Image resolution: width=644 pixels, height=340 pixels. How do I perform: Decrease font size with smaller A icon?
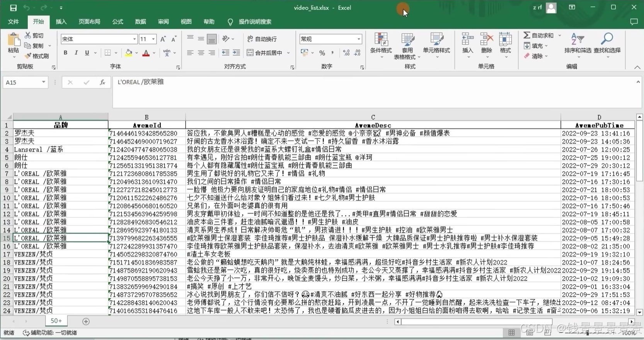pyautogui.click(x=174, y=39)
